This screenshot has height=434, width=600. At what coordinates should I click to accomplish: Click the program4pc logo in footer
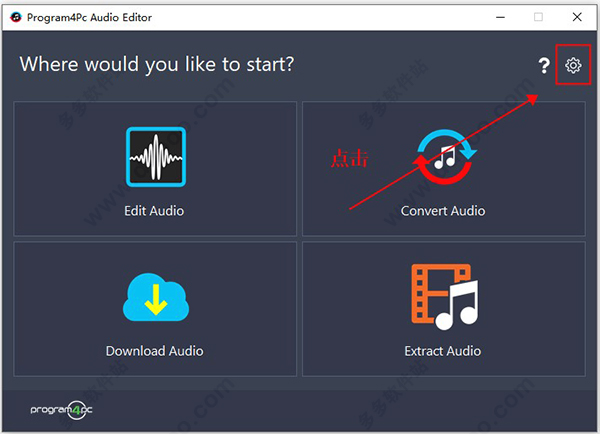pyautogui.click(x=62, y=410)
